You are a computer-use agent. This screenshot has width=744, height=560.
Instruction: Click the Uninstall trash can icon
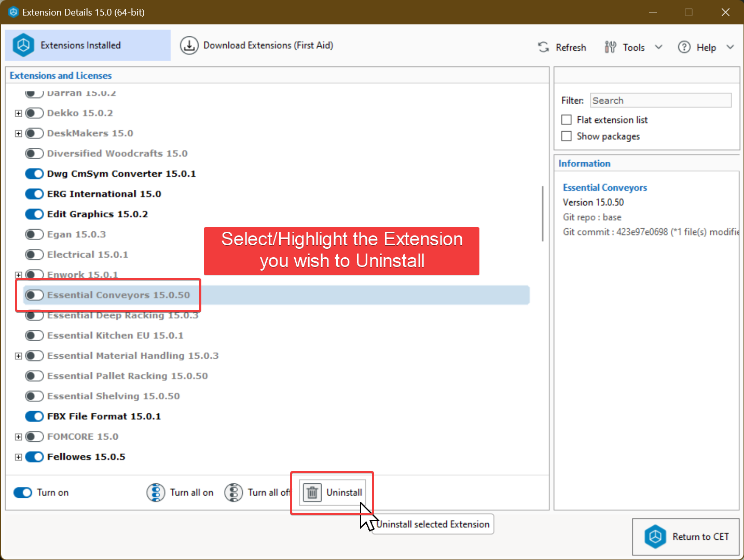click(x=312, y=493)
